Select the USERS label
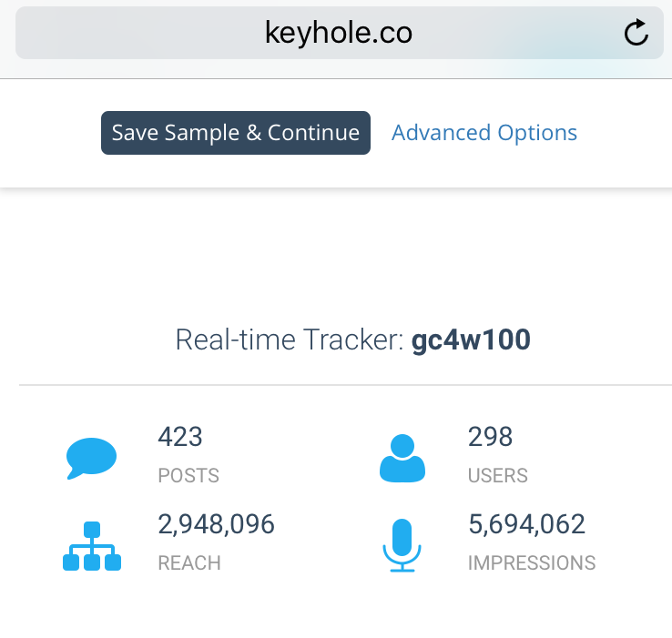This screenshot has height=638, width=672. pos(497,475)
